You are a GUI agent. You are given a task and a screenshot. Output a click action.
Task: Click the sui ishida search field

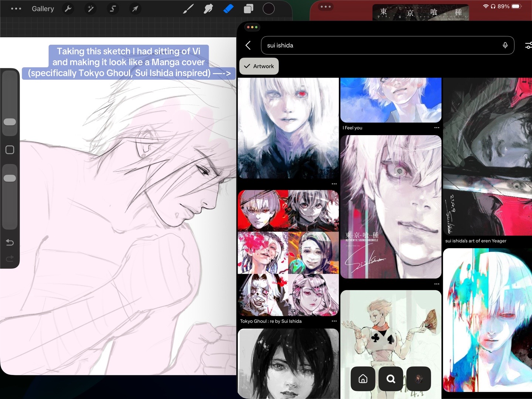point(388,45)
